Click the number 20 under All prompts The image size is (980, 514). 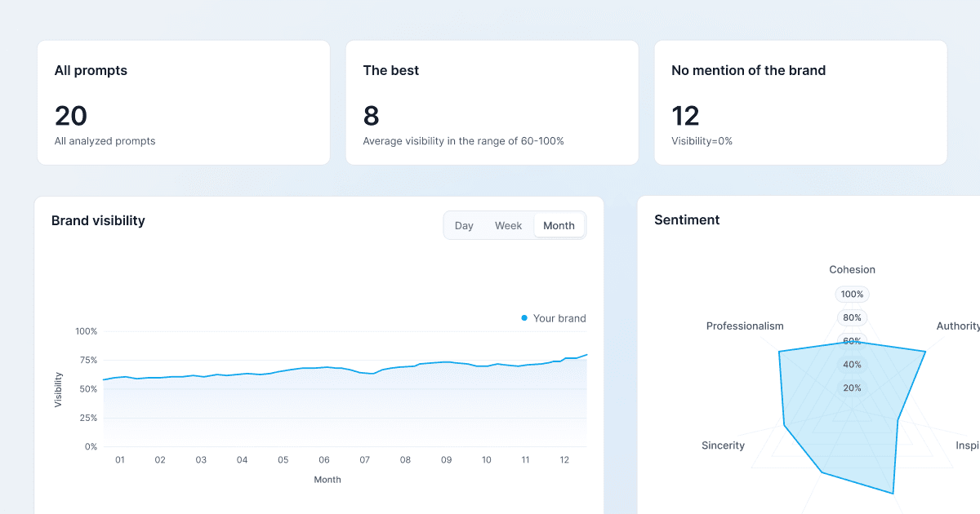(x=71, y=116)
